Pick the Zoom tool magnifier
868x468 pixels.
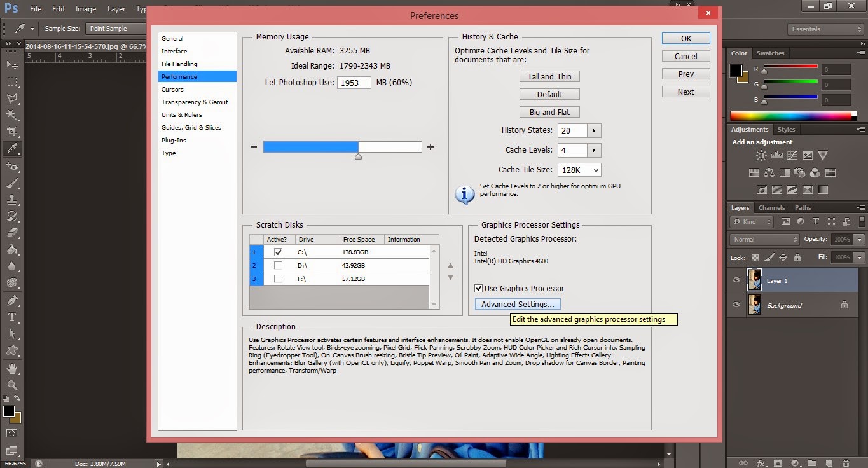tap(11, 385)
